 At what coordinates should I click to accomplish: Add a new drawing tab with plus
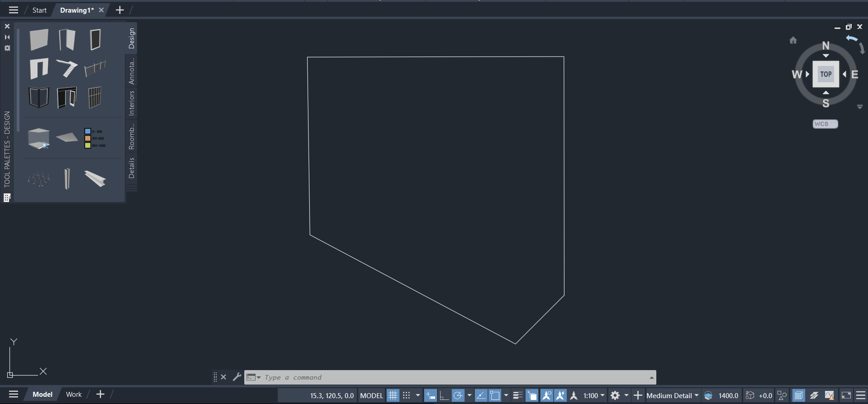(119, 10)
